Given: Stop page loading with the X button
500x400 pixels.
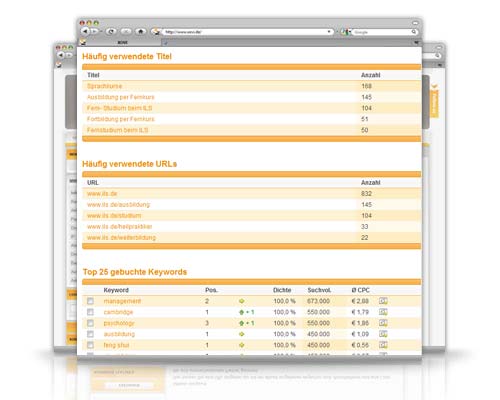Looking at the screenshot, I should (126, 31).
